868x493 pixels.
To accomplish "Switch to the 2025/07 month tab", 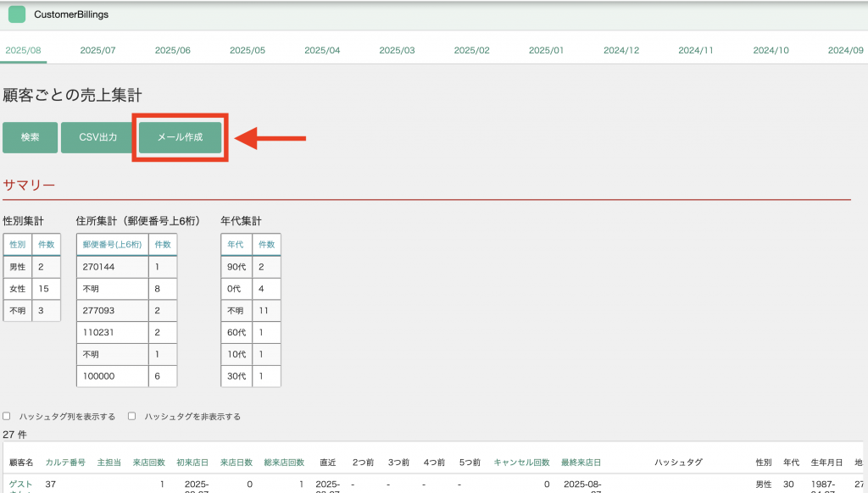I will [97, 51].
